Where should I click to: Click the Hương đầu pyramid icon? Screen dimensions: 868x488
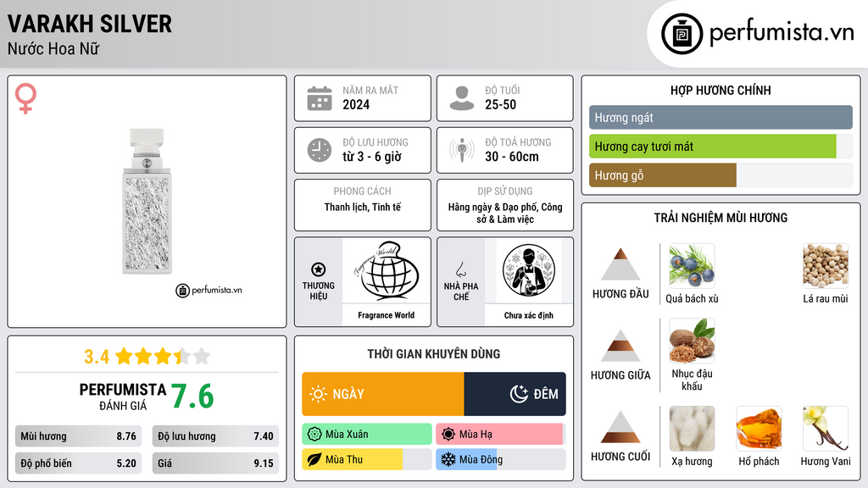620,264
